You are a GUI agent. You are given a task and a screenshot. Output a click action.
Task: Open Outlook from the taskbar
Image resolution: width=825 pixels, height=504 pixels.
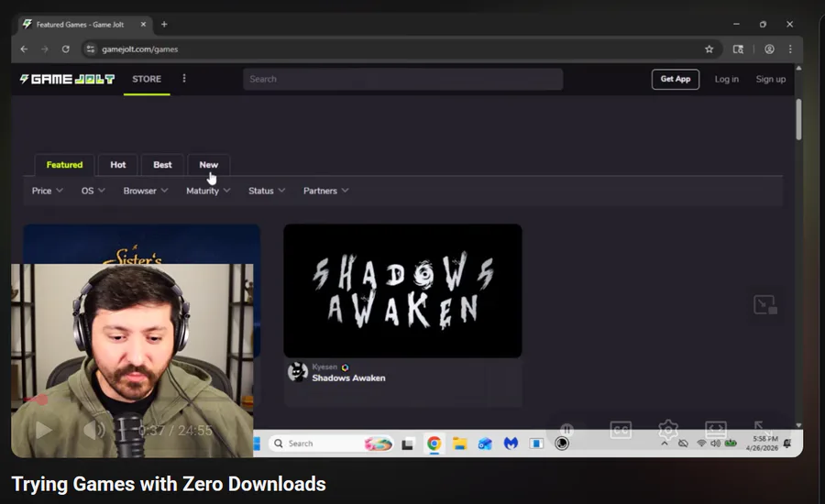coord(485,444)
